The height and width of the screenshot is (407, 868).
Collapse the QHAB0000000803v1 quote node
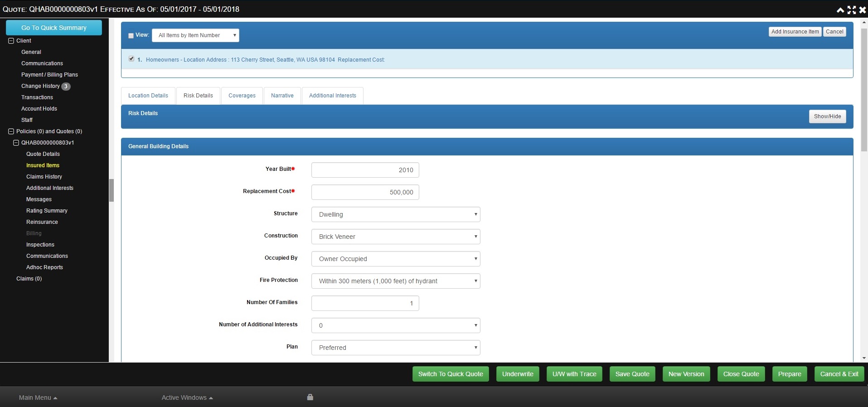[16, 143]
